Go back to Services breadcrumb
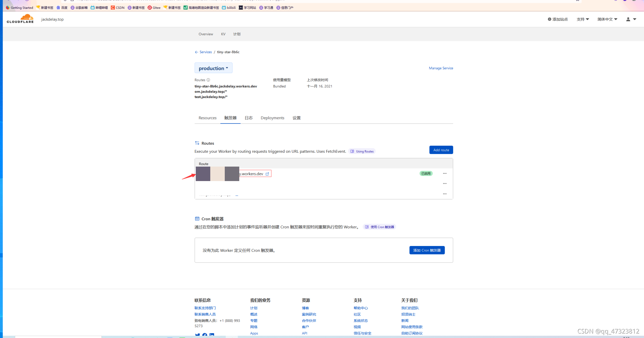This screenshot has width=644, height=338. click(x=205, y=52)
